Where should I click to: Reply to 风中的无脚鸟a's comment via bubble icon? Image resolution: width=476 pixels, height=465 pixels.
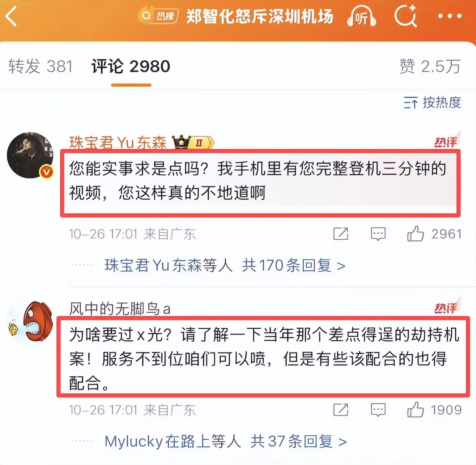click(378, 410)
